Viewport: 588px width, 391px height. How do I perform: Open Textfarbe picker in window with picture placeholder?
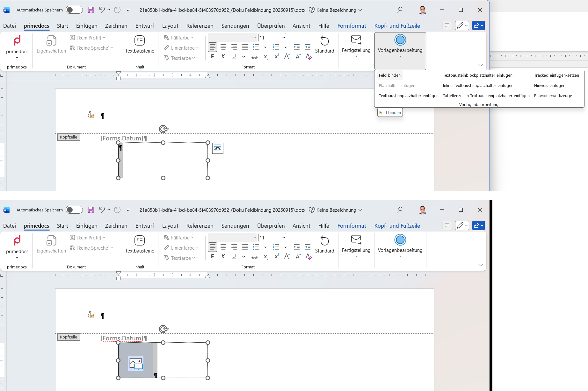pos(179,258)
